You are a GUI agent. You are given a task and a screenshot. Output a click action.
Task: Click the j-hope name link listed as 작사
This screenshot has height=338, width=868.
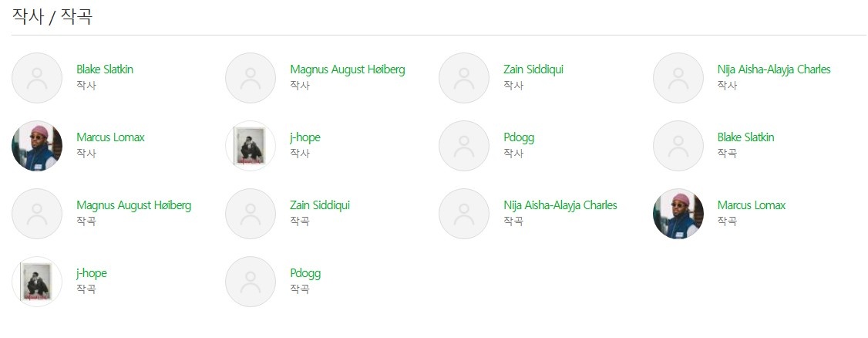coord(305,137)
